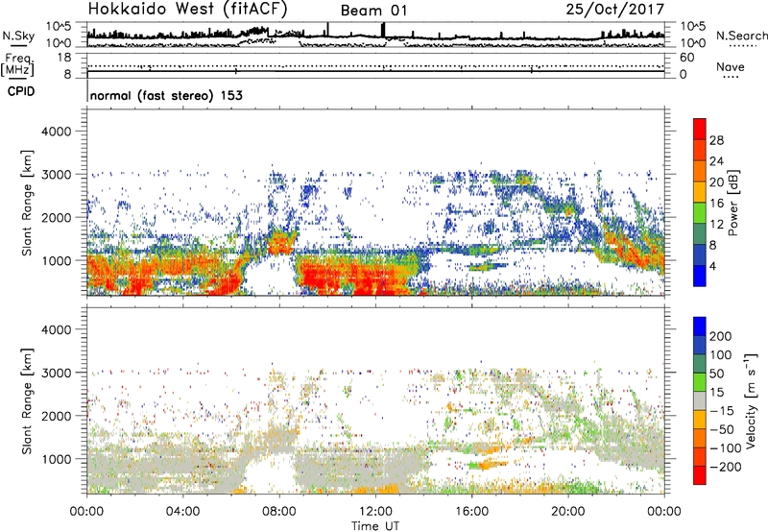Click the 200 tick label on Velocity colorbar
The height and width of the screenshot is (532, 768).
721,336
